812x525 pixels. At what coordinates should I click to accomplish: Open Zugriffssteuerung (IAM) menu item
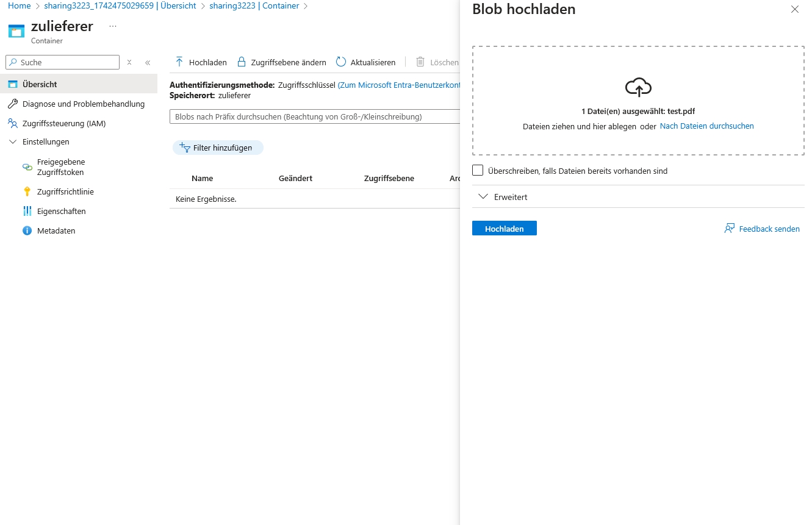pyautogui.click(x=63, y=124)
